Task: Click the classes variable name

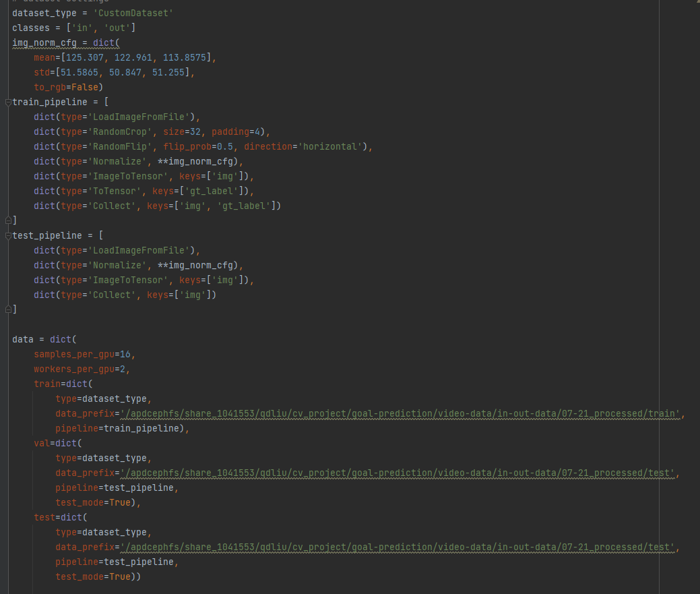Action: [31, 28]
